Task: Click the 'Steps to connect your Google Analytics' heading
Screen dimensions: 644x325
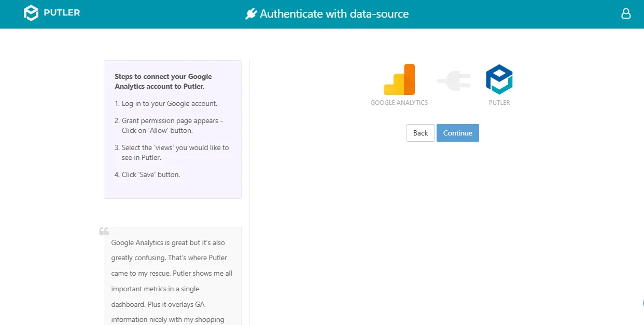Action: [163, 82]
